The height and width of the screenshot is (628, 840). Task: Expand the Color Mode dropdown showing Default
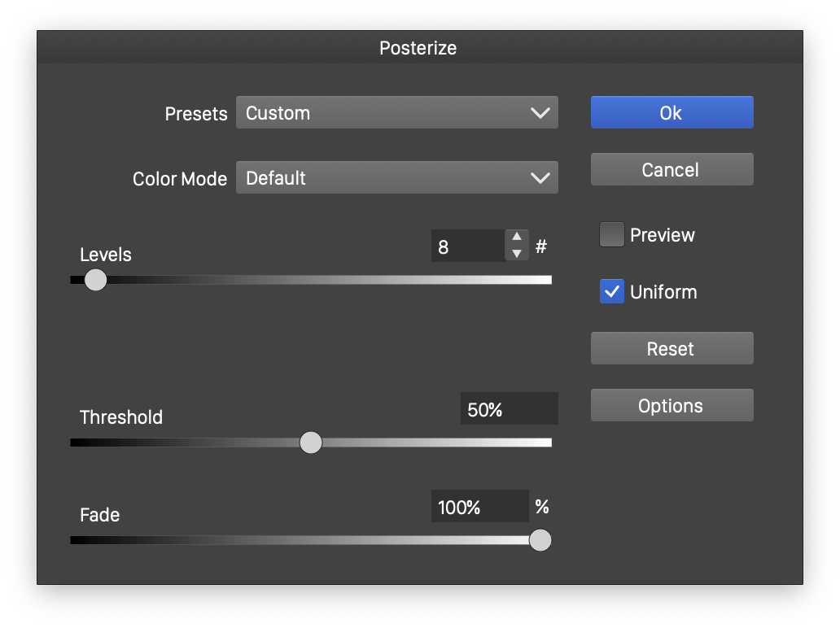(396, 178)
